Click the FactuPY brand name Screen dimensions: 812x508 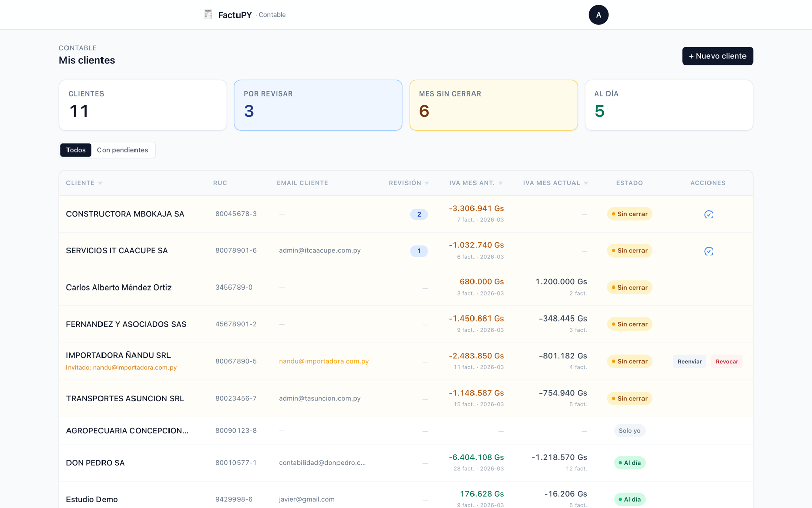tap(235, 15)
